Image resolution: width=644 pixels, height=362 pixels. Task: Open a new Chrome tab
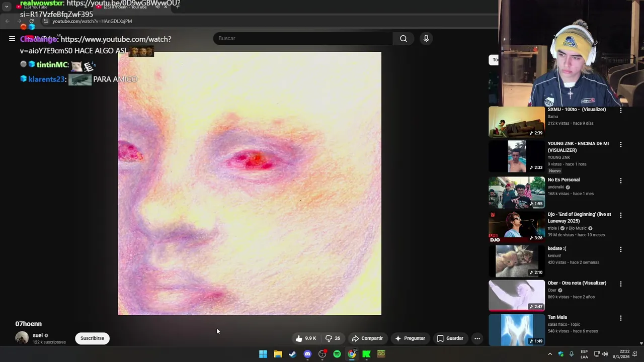point(178,7)
